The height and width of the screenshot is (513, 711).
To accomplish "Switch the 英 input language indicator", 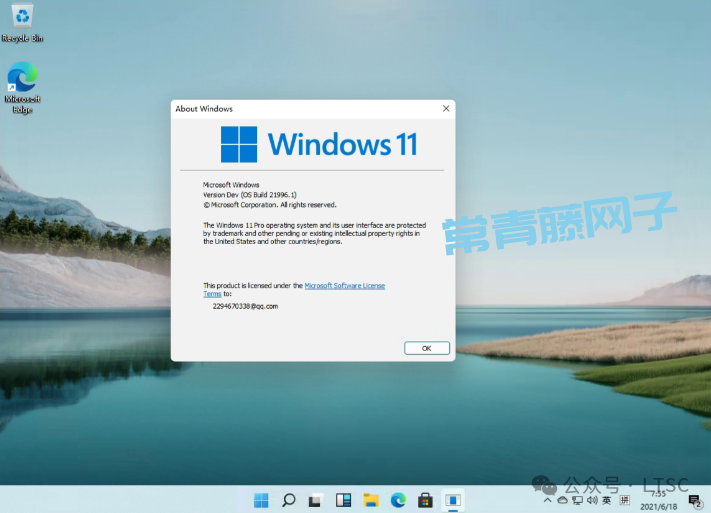I will click(x=607, y=500).
